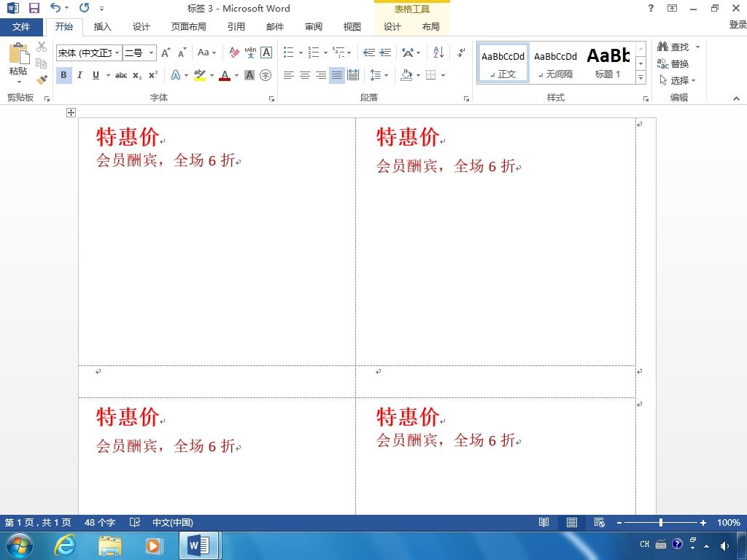
Task: Switch to the 插入 tab
Action: 102,27
